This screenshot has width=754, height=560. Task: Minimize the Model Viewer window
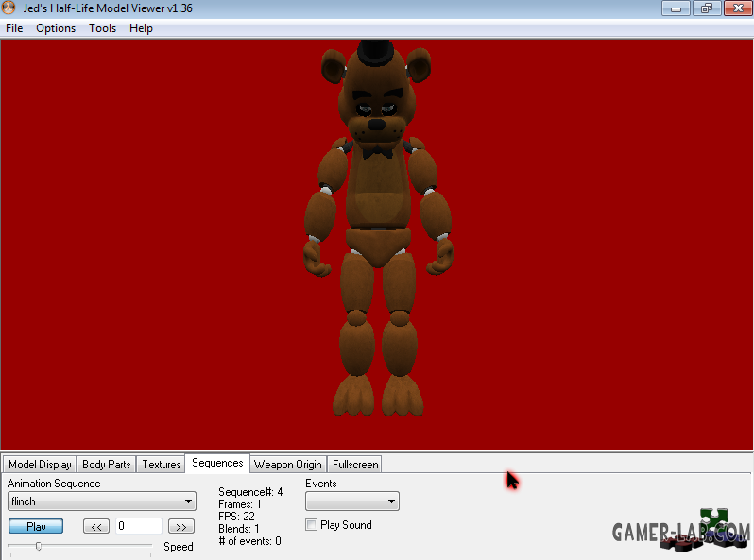pos(676,8)
